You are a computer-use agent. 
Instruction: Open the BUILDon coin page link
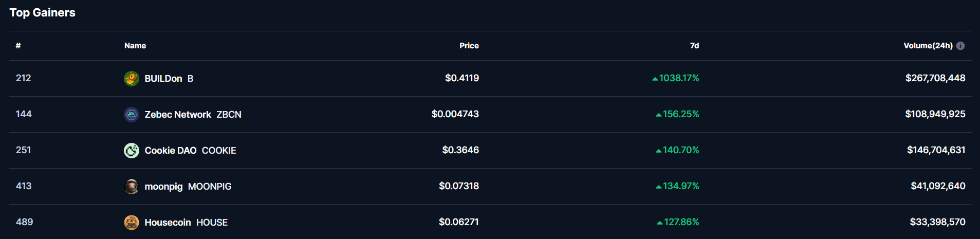tap(169, 79)
